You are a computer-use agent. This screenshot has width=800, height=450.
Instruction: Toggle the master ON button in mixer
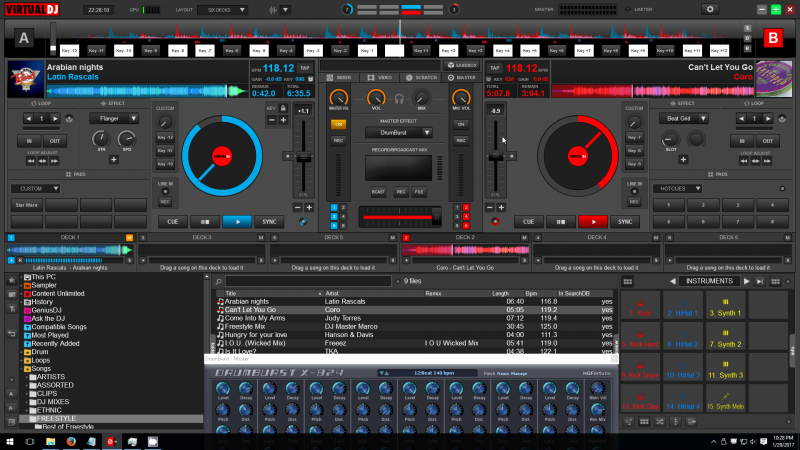[338, 124]
